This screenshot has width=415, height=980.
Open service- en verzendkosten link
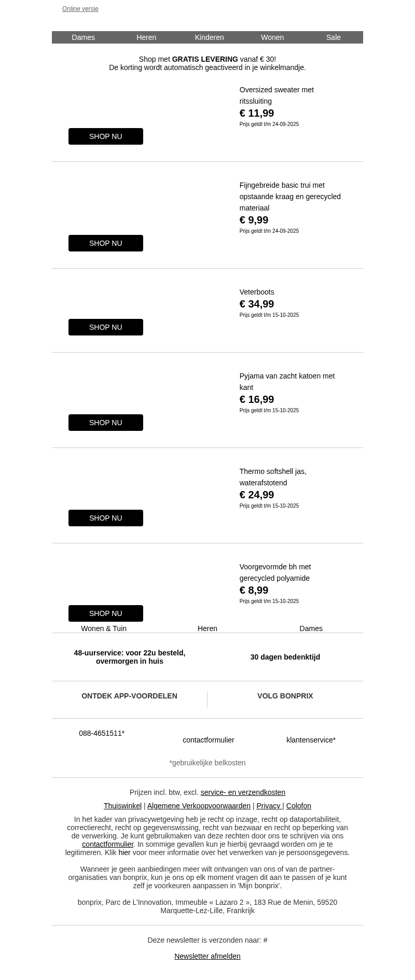[x=243, y=792]
